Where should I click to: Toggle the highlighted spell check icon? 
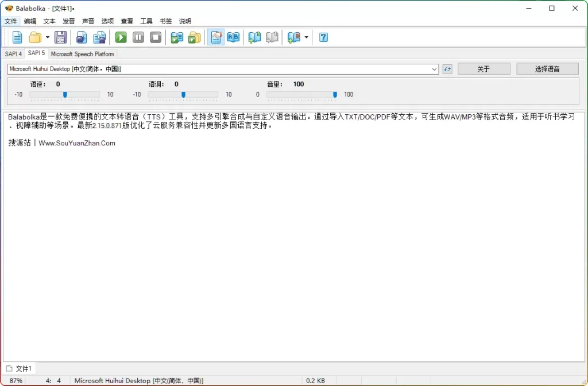tap(216, 37)
